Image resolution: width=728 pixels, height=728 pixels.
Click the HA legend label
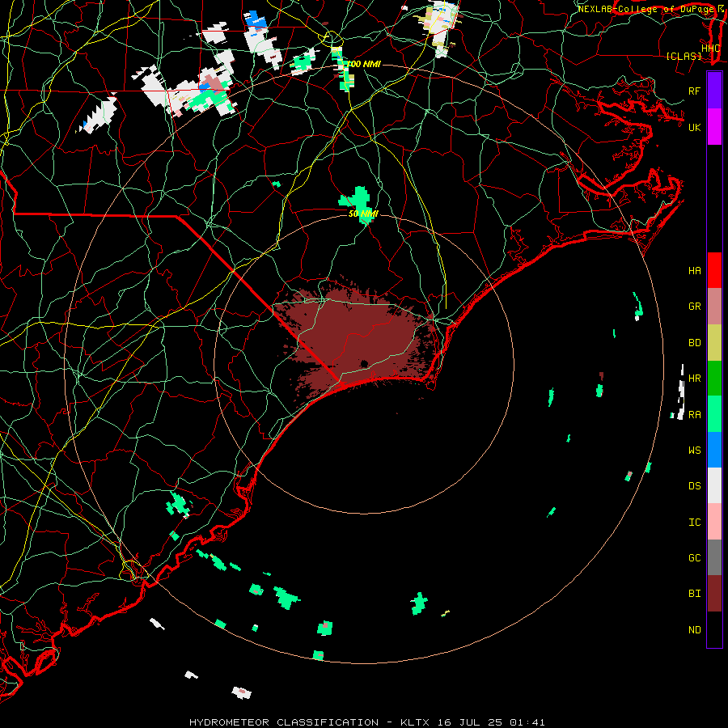coord(694,270)
